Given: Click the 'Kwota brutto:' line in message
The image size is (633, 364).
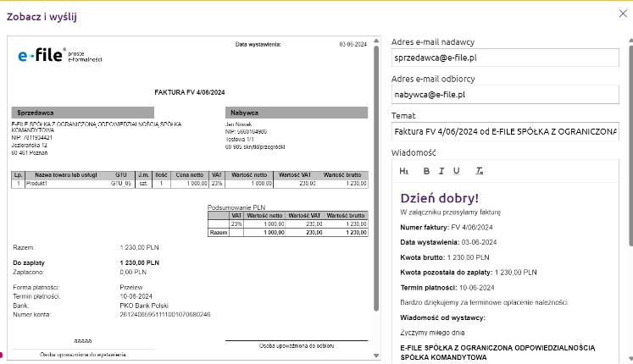Looking at the screenshot, I should pyautogui.click(x=445, y=257).
